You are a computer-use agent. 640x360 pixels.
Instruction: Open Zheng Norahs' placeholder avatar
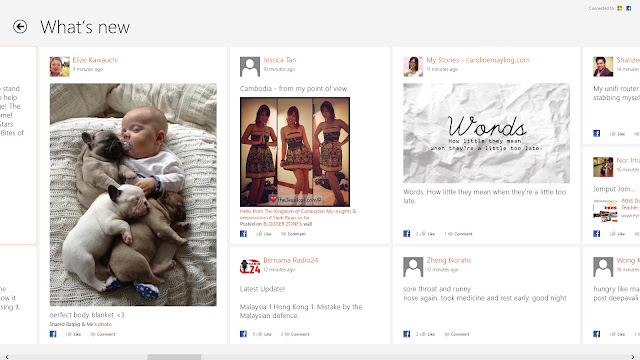click(413, 267)
